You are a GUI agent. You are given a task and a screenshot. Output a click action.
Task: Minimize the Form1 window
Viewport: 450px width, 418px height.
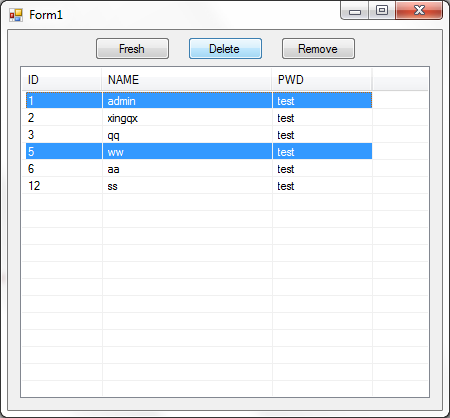point(355,11)
